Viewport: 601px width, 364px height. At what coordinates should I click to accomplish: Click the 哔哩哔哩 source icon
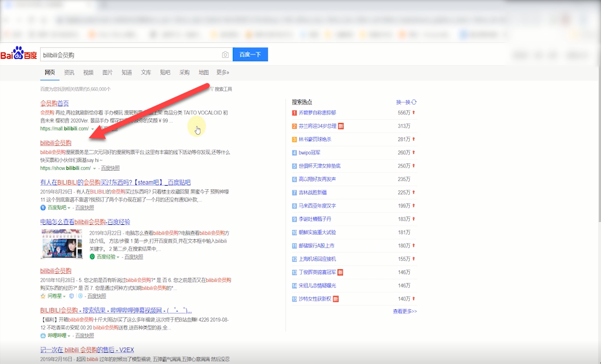(43, 336)
